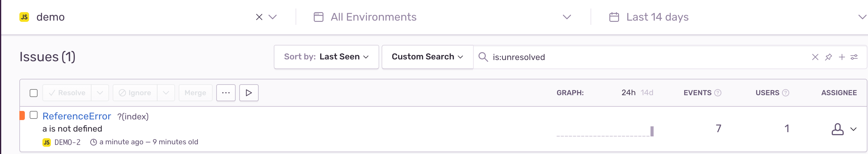Add the search with the plus icon
Image resolution: width=868 pixels, height=154 pixels.
coord(842,57)
